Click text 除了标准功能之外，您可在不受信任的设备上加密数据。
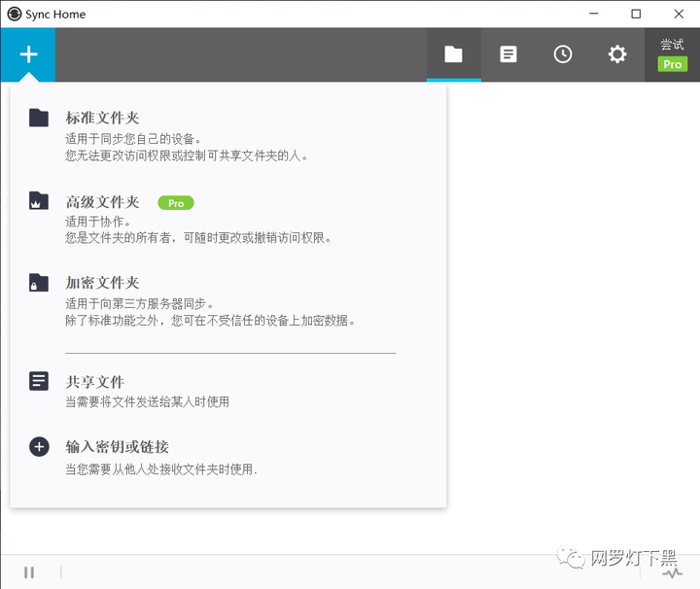This screenshot has width=700, height=589. point(210,321)
